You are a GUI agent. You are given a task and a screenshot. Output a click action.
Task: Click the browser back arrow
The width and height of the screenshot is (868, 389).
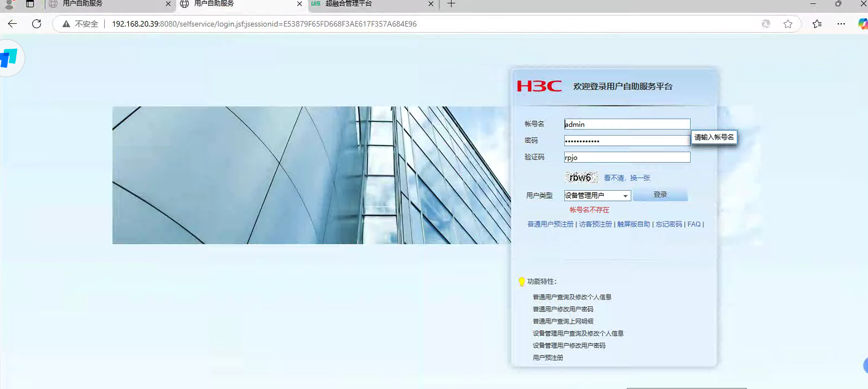[12, 24]
